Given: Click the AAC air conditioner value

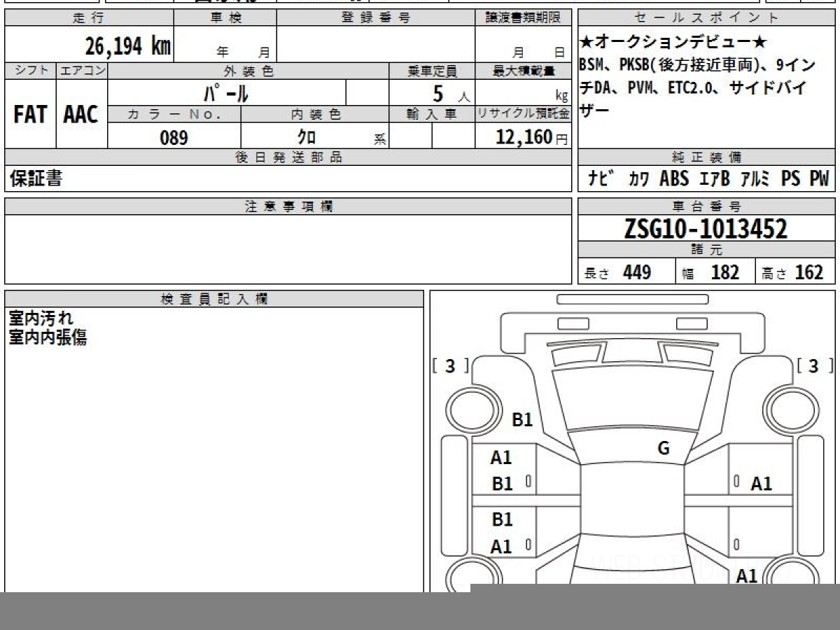Looking at the screenshot, I should click(81, 115).
